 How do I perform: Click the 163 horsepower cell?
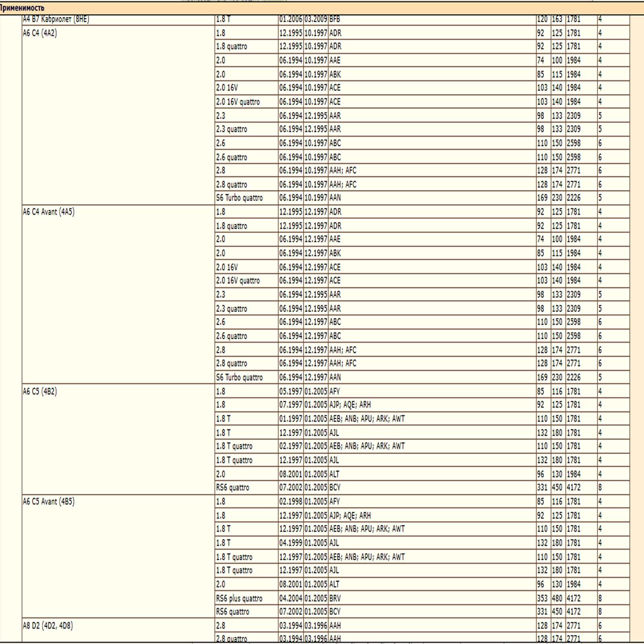(557, 19)
